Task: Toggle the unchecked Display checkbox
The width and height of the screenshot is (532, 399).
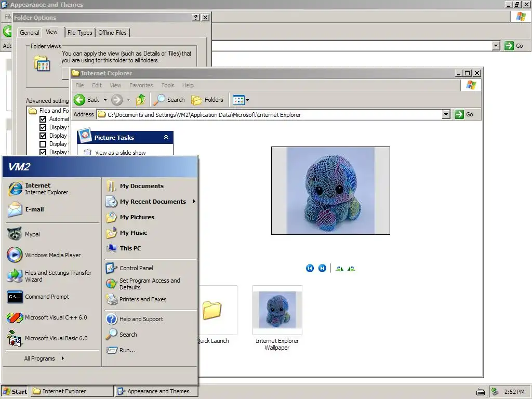Action: [43, 144]
